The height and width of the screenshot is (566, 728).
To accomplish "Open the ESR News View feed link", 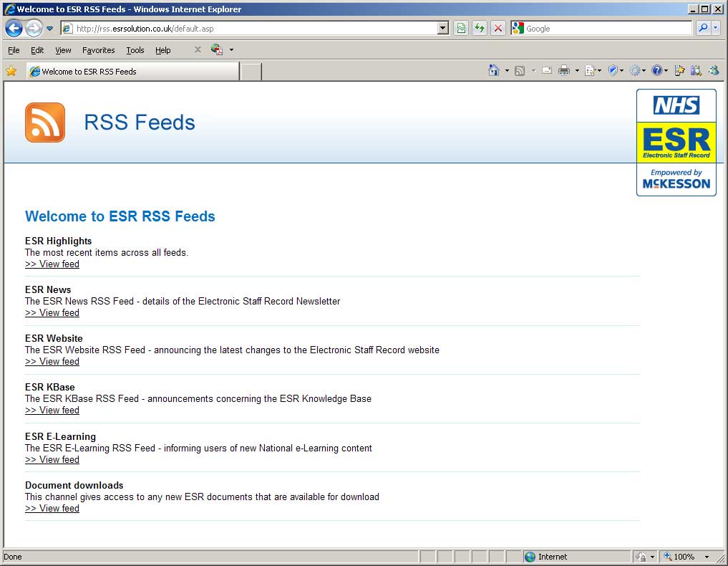I will [52, 313].
